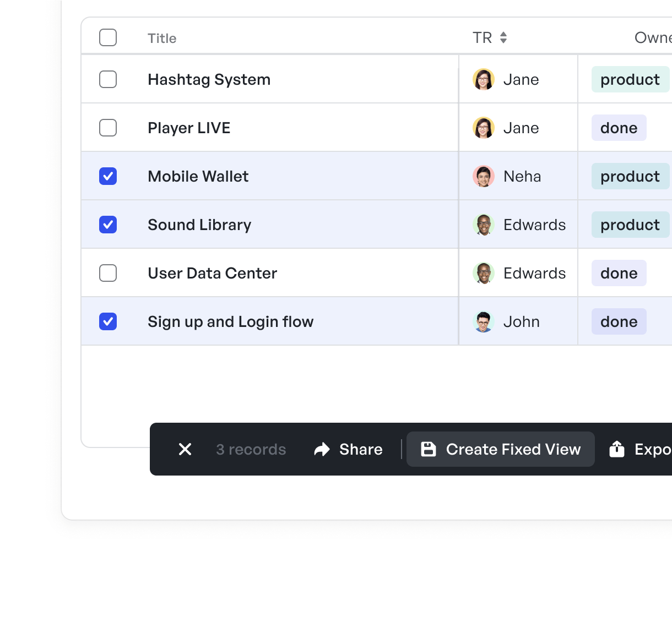The image size is (672, 617).
Task: Toggle the select-all header checkbox
Action: pos(108,37)
